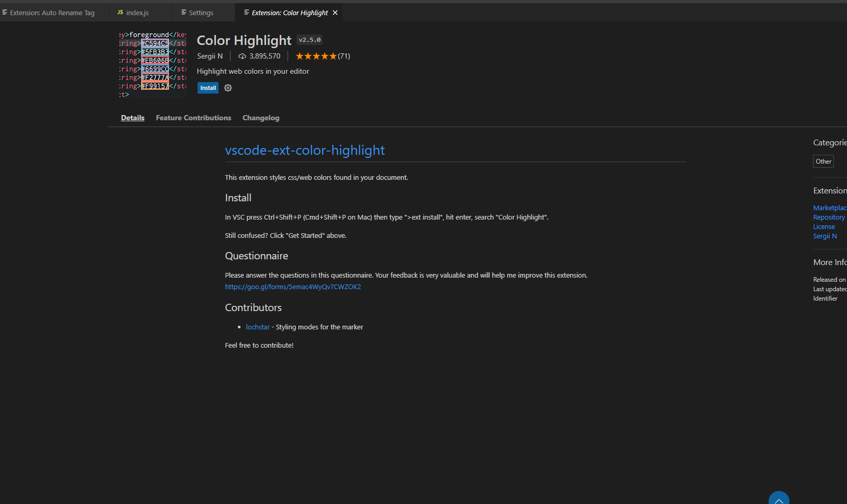The width and height of the screenshot is (847, 504).
Task: Open the Marketplace resource link
Action: click(830, 208)
